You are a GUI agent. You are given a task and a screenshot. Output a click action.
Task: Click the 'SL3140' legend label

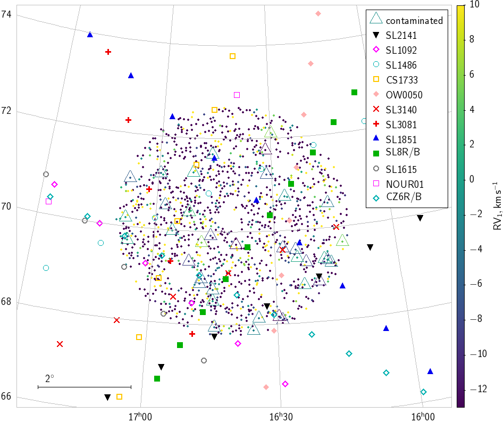pyautogui.click(x=401, y=110)
